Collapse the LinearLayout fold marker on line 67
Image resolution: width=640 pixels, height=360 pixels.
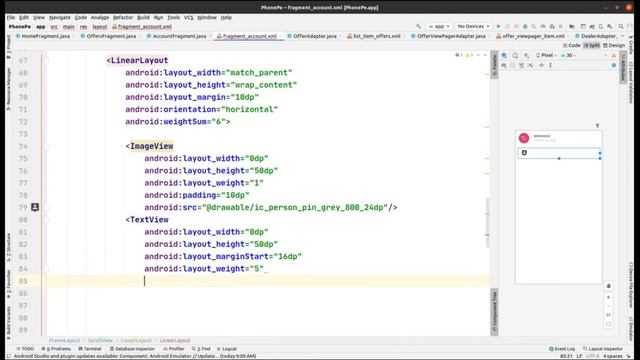tap(46, 60)
